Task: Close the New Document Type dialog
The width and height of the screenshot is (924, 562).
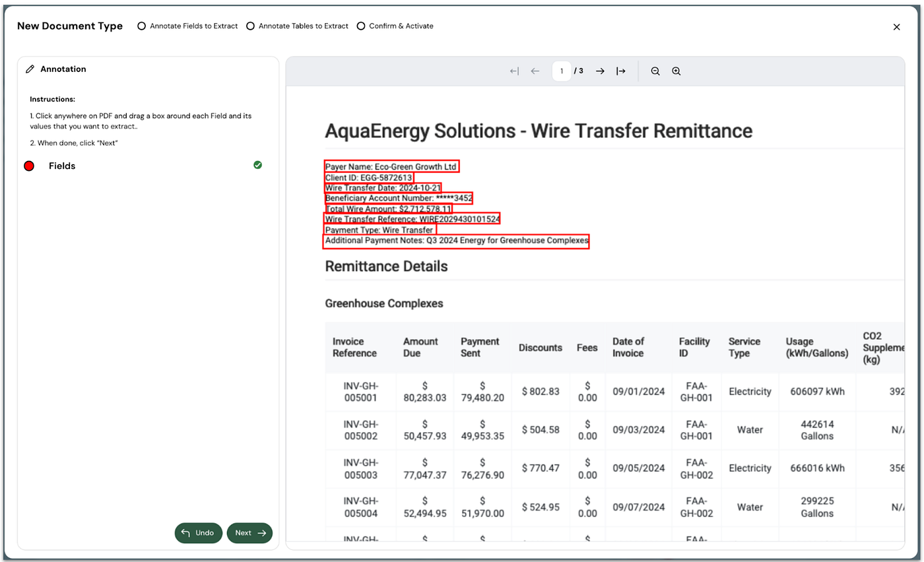Action: [x=896, y=26]
